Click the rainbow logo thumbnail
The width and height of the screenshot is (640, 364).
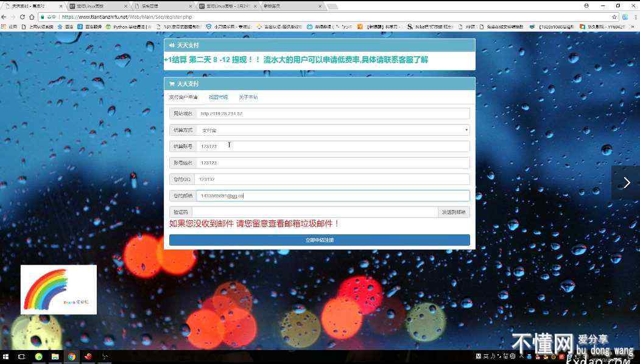tap(59, 290)
